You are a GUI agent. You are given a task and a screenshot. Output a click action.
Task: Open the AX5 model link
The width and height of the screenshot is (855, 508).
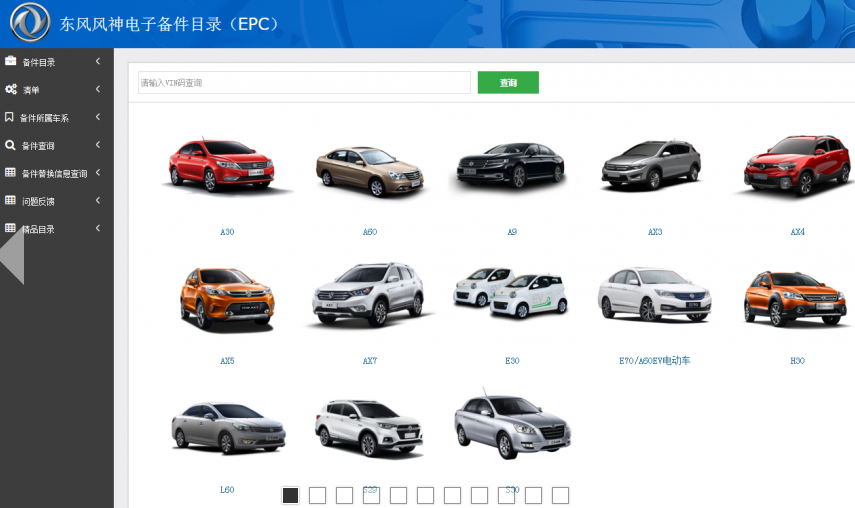coord(227,360)
